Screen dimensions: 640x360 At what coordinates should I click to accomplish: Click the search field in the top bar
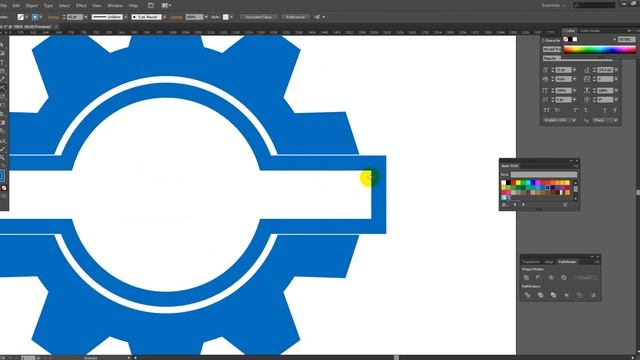[594, 5]
